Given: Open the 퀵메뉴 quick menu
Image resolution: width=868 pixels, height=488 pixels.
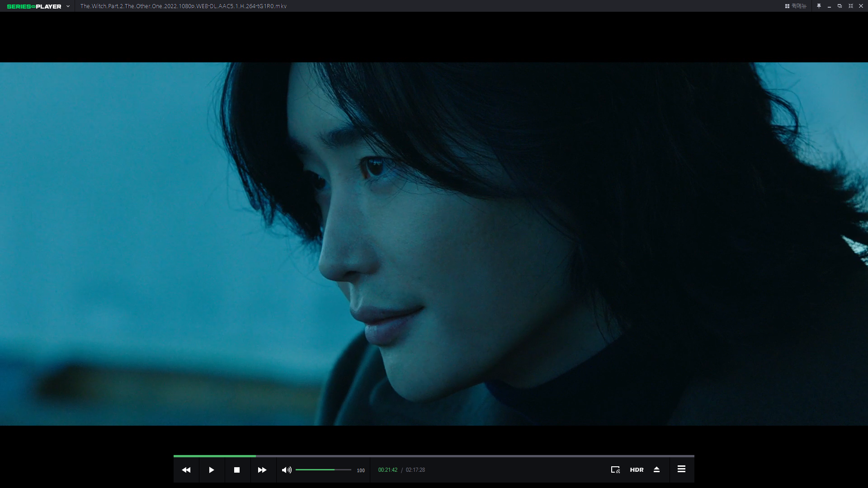Looking at the screenshot, I should [796, 6].
